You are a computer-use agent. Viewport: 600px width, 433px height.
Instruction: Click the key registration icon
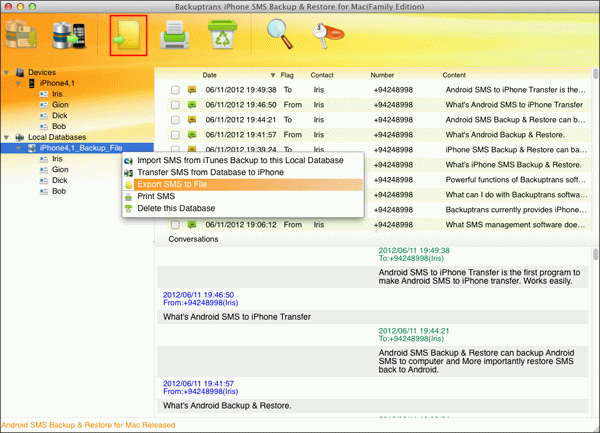(328, 36)
